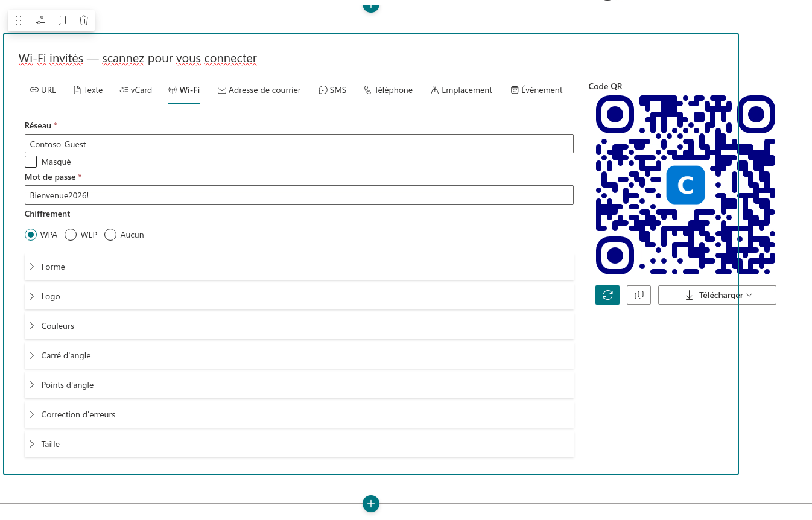Duplicate the web part using the copy icon
This screenshot has height=520, width=812.
tap(62, 21)
